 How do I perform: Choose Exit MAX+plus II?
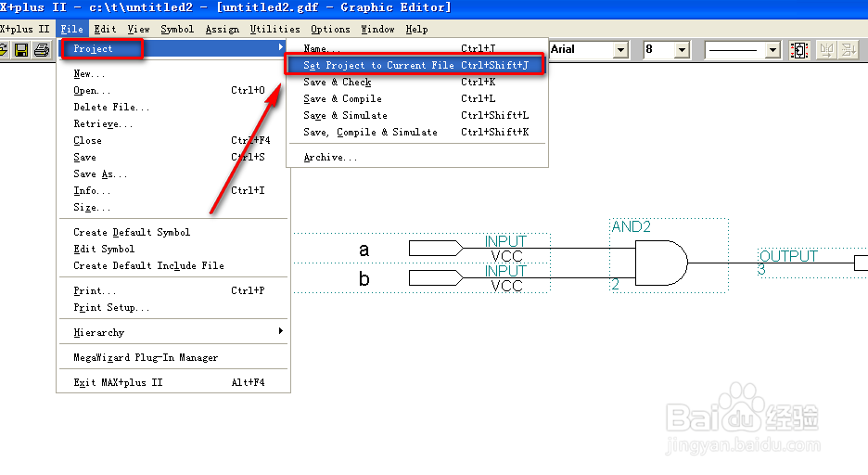tap(173, 382)
